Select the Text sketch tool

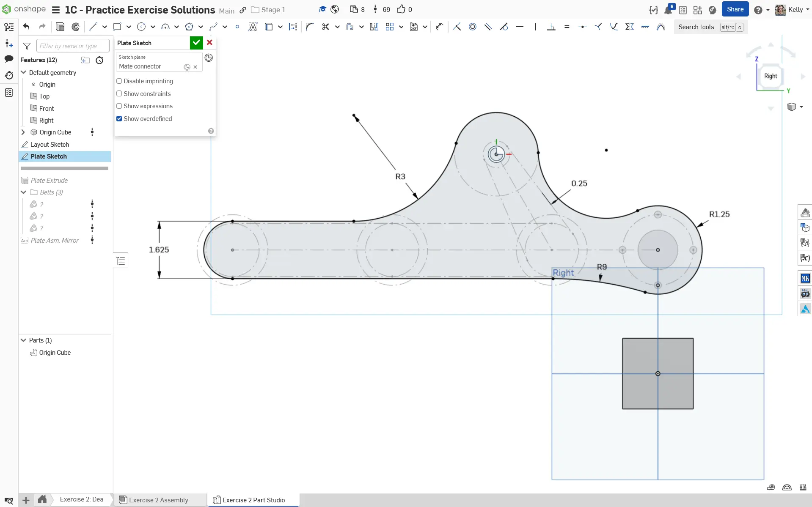(253, 27)
